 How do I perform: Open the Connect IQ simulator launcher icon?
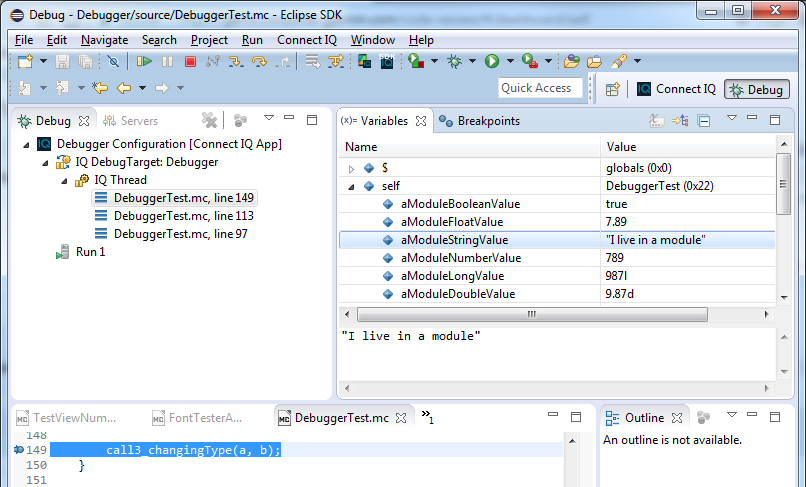(364, 61)
